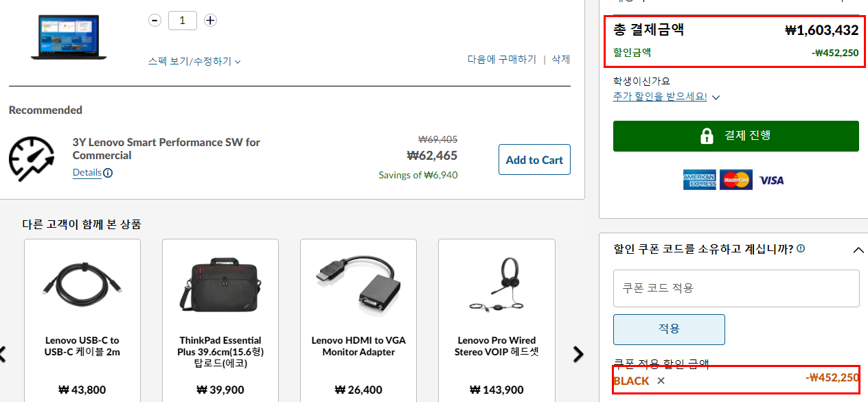Click the ₩143,900 price
Image resolution: width=868 pixels, height=402 pixels.
[x=496, y=390]
